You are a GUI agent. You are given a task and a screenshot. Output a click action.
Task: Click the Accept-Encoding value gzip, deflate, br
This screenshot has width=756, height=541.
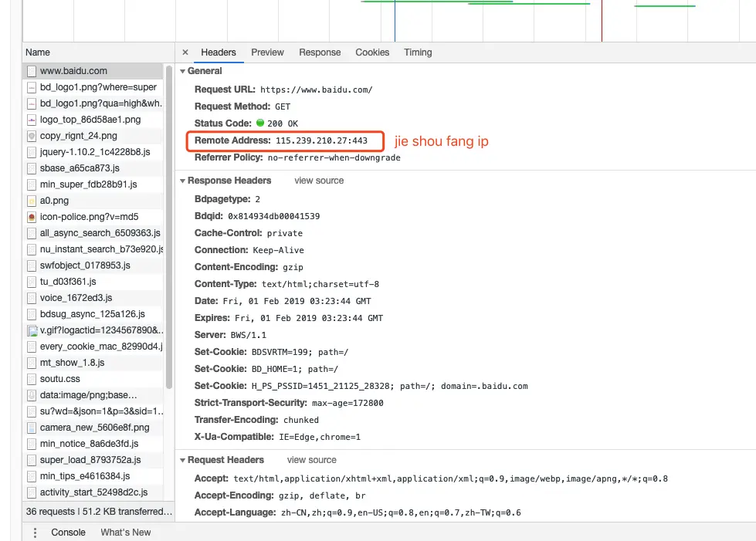tap(322, 495)
